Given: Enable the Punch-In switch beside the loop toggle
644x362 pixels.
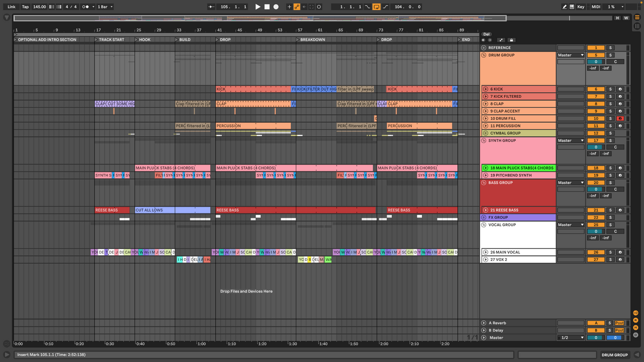Looking at the screenshot, I should (367, 6).
